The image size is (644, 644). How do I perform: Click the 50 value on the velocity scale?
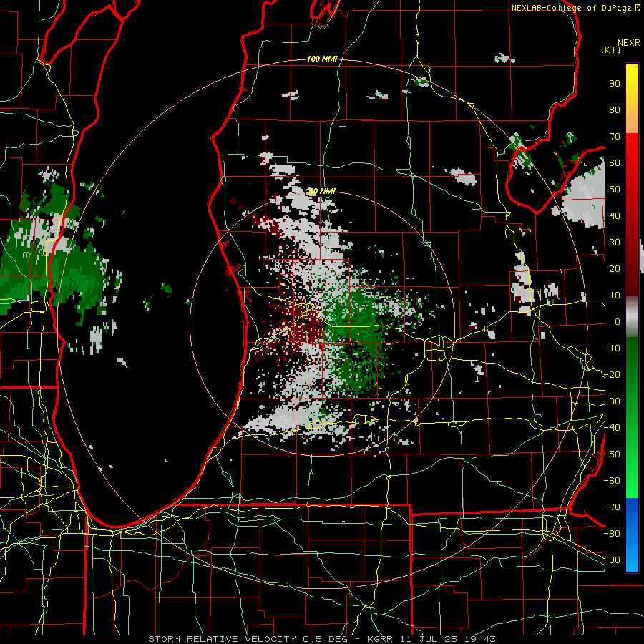pyautogui.click(x=615, y=190)
